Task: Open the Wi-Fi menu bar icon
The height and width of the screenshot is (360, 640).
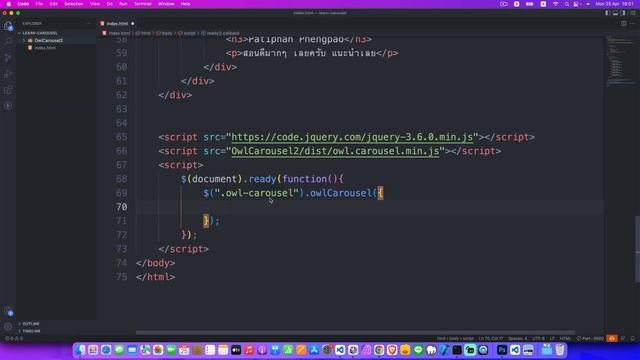Action: coord(556,4)
